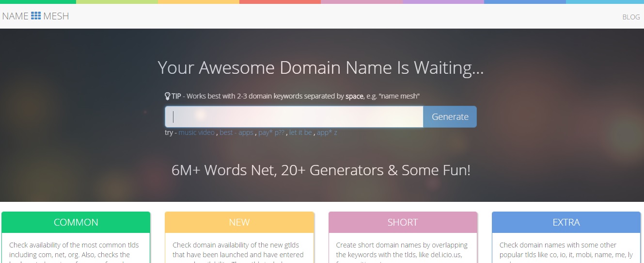This screenshot has width=644, height=263.
Task: Open the BLOG link
Action: coord(631,17)
